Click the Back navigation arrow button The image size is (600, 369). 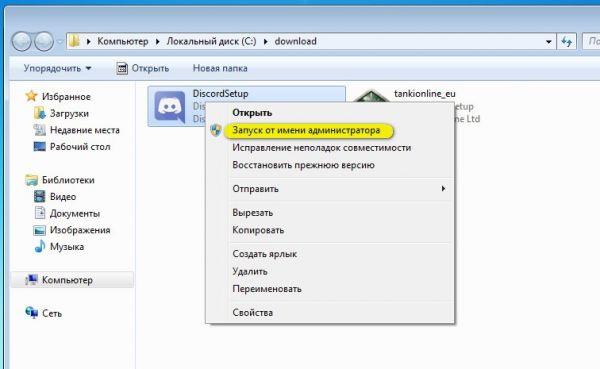tap(21, 41)
